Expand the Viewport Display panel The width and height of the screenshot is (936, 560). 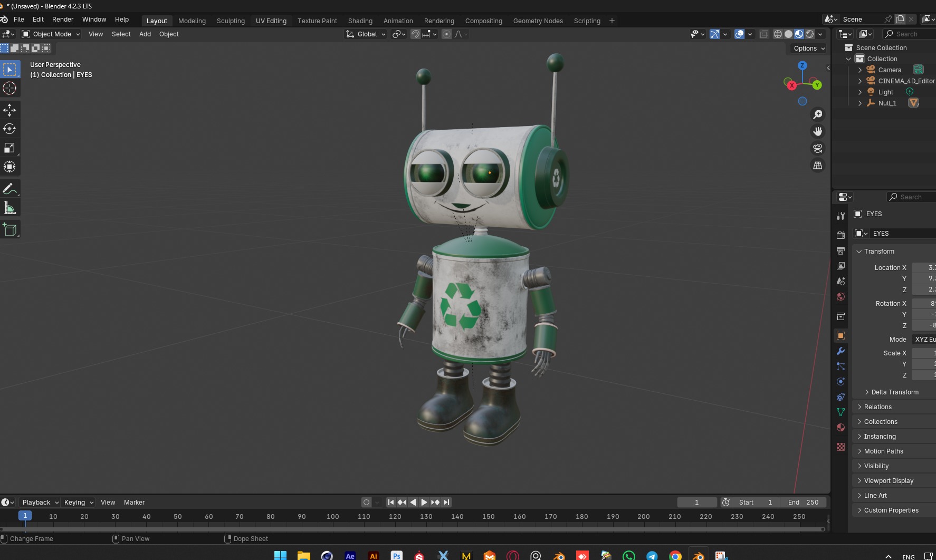tap(859, 480)
